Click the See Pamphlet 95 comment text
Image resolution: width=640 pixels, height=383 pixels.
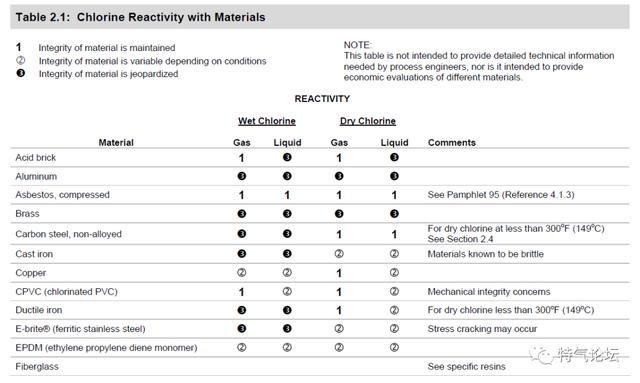501,195
